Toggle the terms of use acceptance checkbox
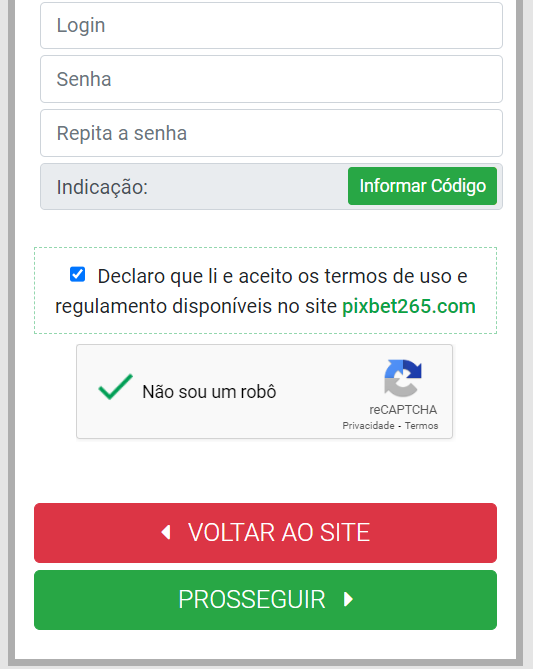The width and height of the screenshot is (533, 669). tap(77, 274)
